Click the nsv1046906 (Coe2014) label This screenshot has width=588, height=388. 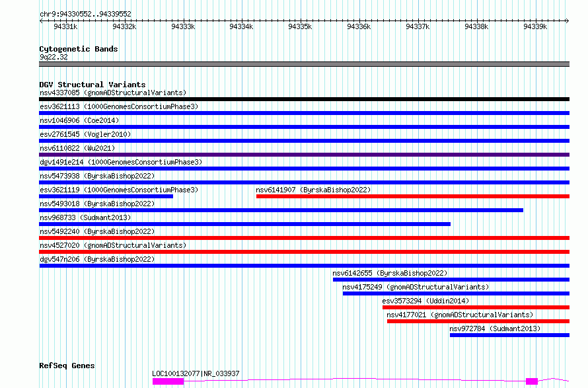(x=79, y=120)
